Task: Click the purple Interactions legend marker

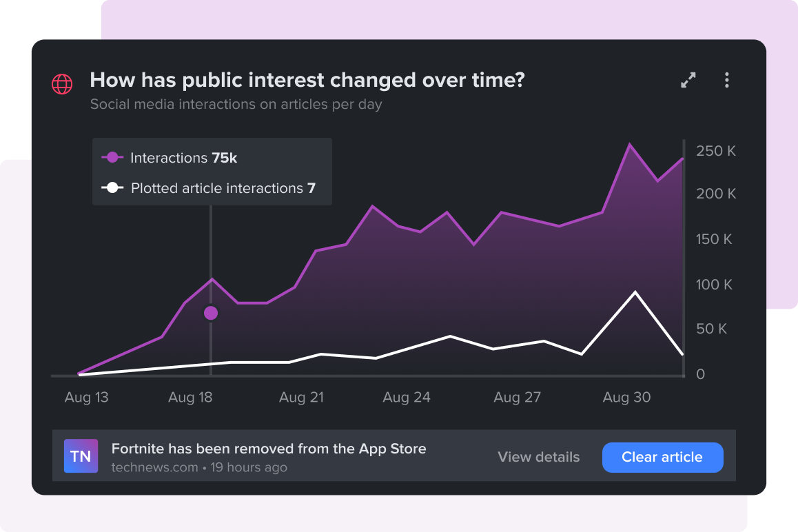Action: pos(113,158)
